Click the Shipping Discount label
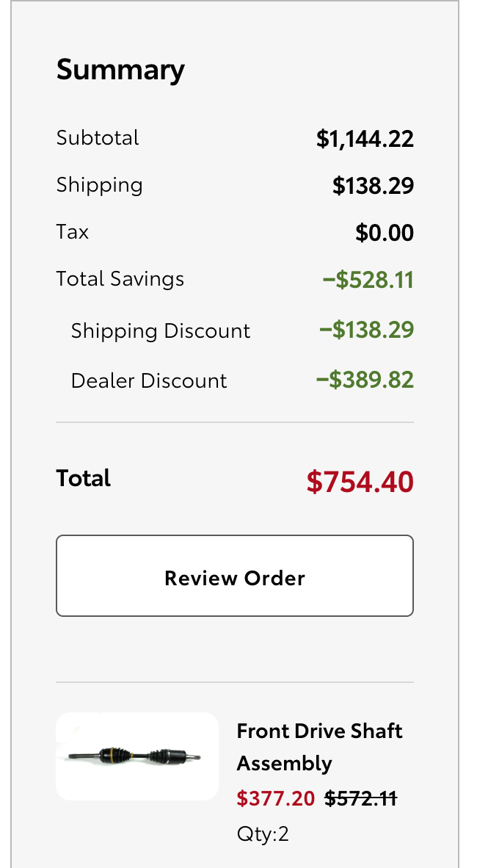 click(x=161, y=331)
